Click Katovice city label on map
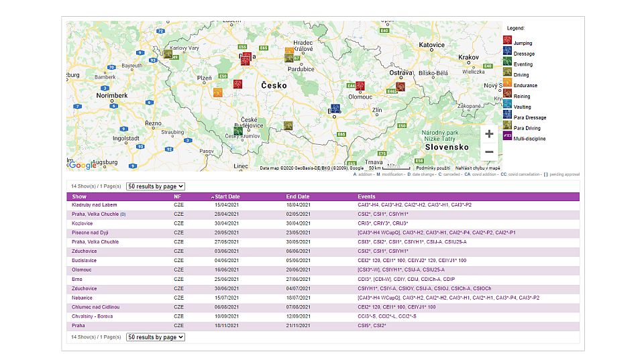 [431, 45]
